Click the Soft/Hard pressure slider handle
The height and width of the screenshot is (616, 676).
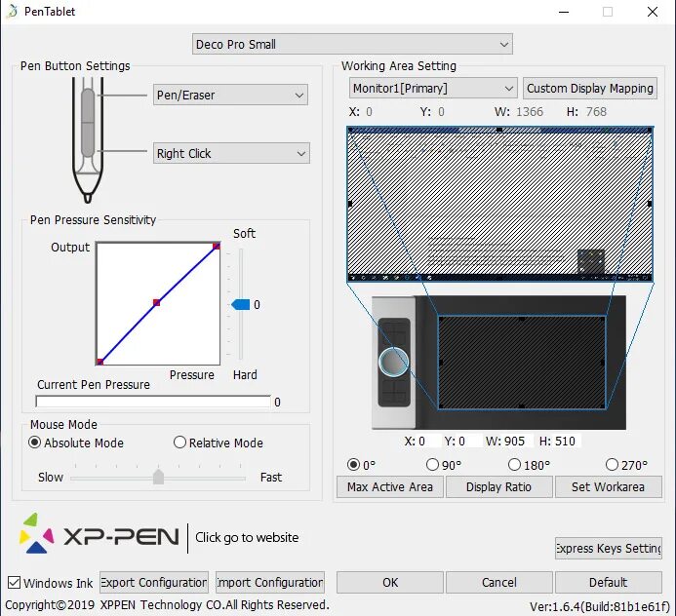pyautogui.click(x=241, y=304)
